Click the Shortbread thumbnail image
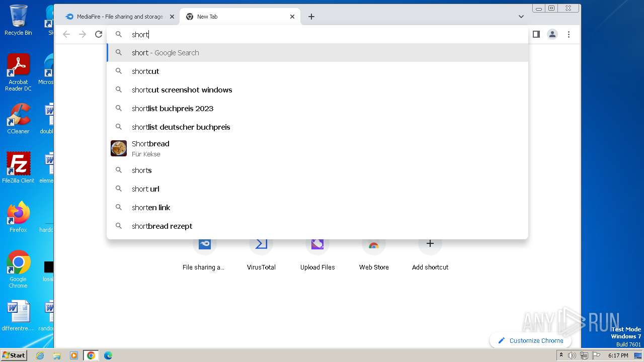Screen dimensions: 644x362 pyautogui.click(x=119, y=148)
